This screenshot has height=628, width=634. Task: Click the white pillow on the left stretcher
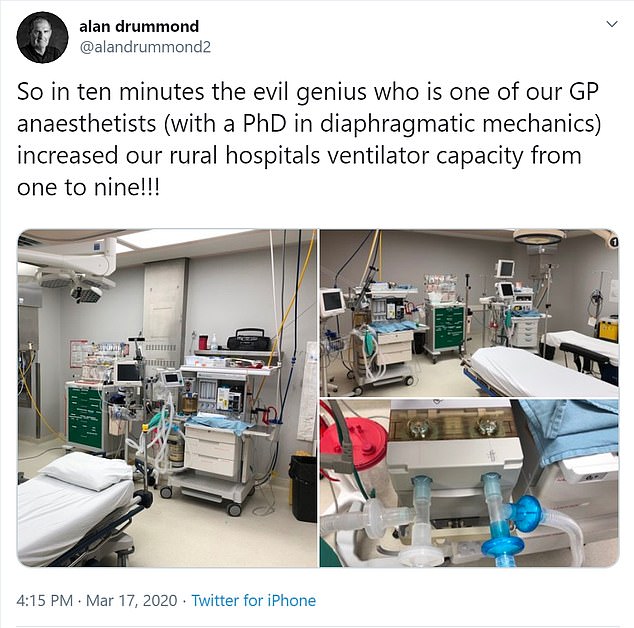[x=86, y=471]
